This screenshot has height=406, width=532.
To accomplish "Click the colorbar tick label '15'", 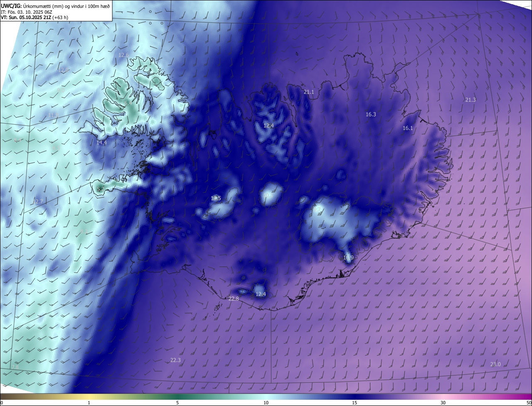I will (355, 403).
